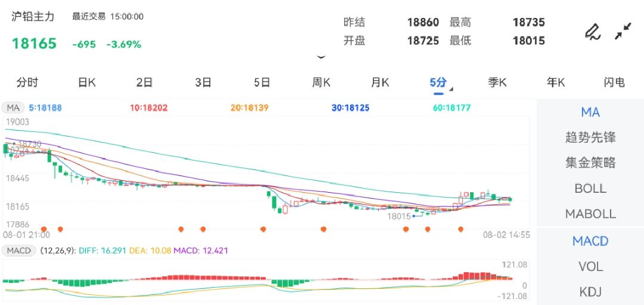Click the 08-01 21:00 start time label

(x=26, y=235)
